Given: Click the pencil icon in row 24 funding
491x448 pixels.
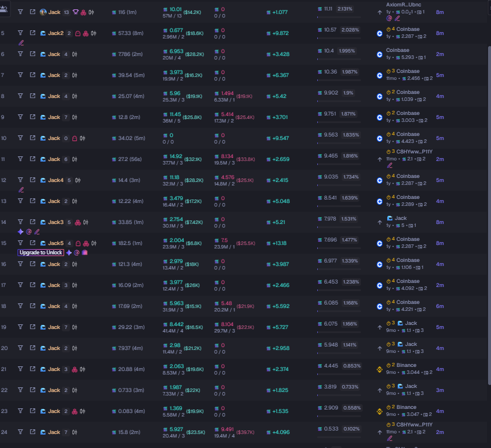Looking at the screenshot, I should 390,438.
